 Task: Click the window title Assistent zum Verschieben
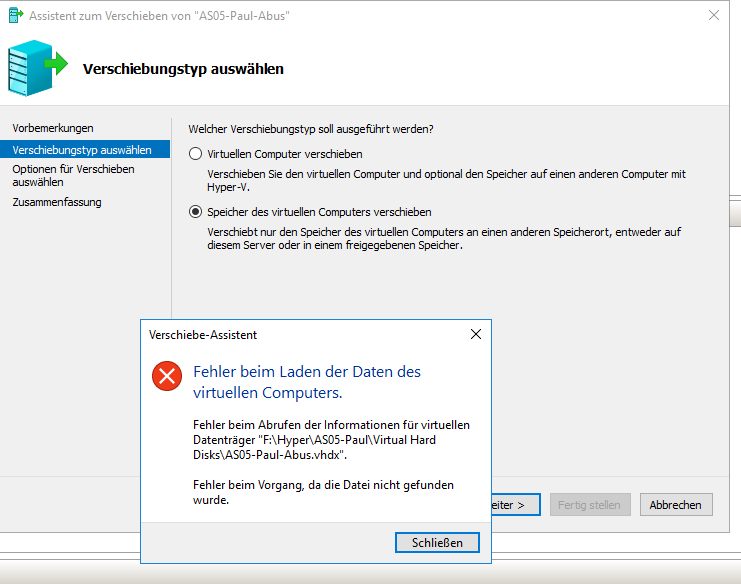[x=159, y=16]
